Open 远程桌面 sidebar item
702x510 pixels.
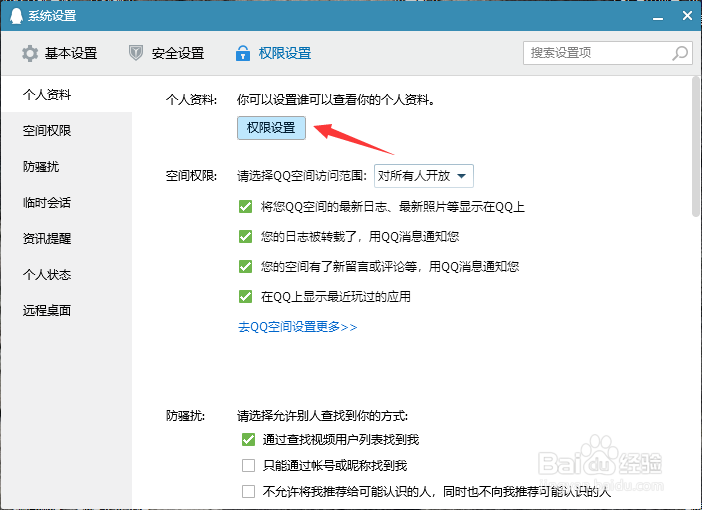click(x=66, y=311)
